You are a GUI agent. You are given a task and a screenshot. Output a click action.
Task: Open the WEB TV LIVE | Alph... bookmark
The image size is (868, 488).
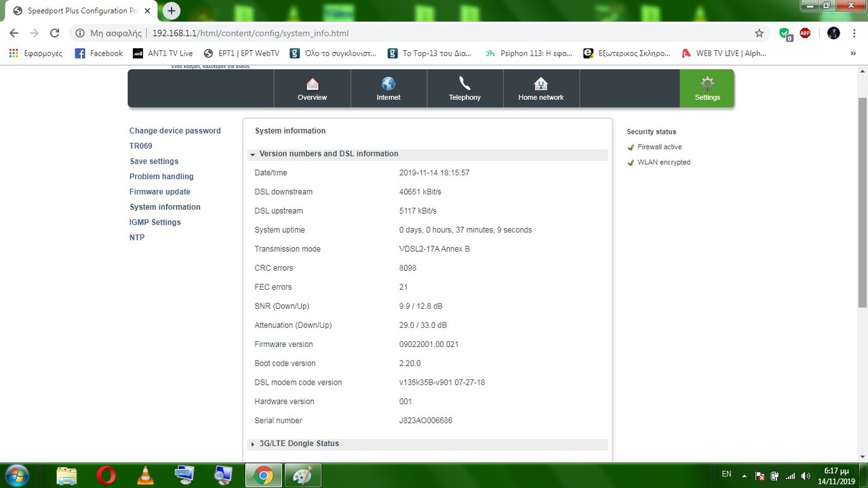tap(724, 53)
